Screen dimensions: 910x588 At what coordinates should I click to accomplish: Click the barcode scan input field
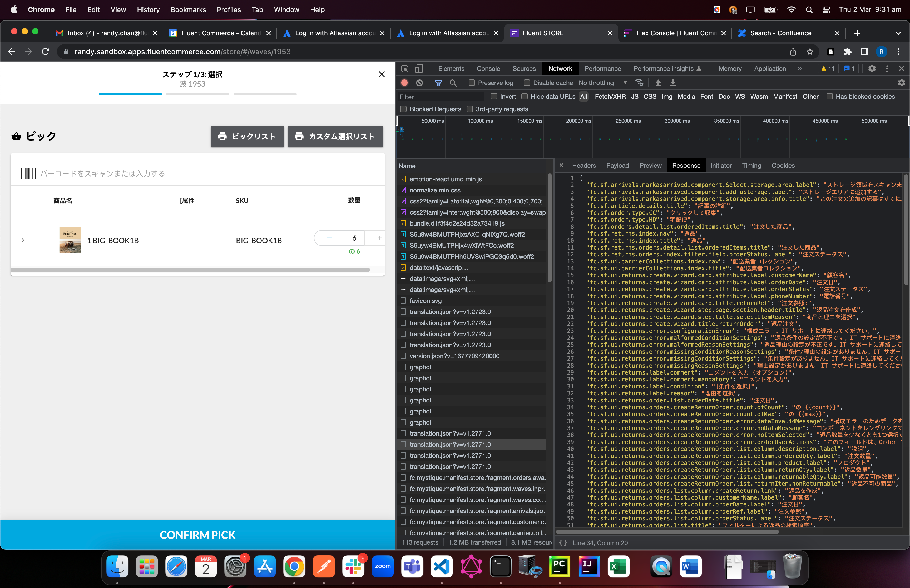198,174
